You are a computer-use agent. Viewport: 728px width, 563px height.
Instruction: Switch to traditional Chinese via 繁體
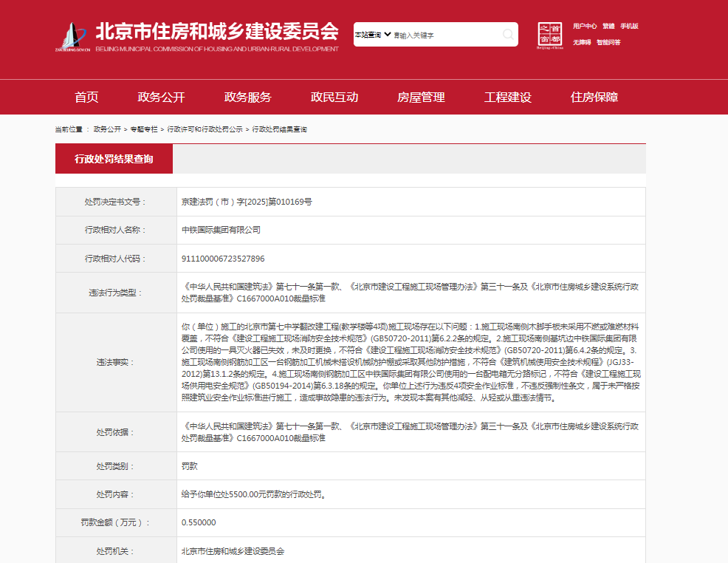[x=608, y=26]
